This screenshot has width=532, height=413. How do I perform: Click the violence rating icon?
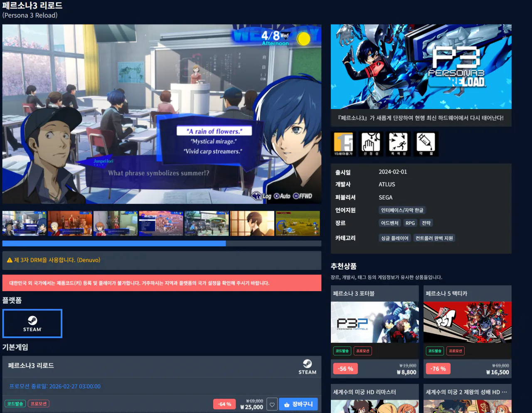[x=398, y=144]
